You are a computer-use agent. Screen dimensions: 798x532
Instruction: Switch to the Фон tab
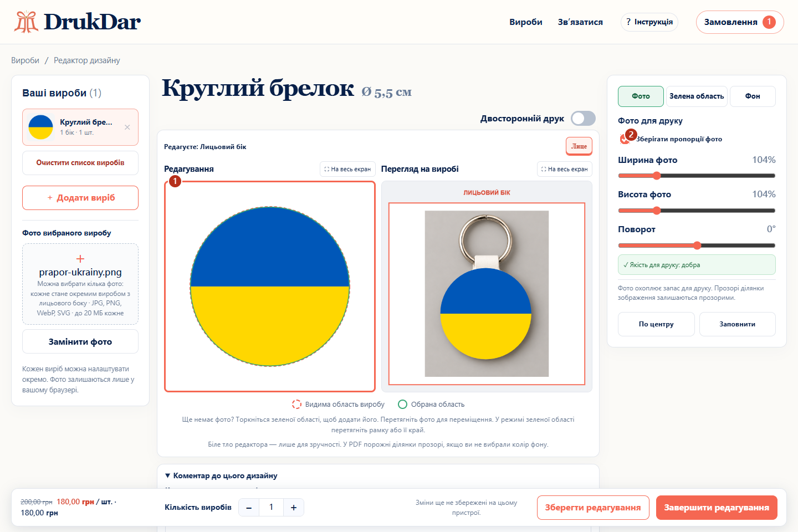pos(753,96)
